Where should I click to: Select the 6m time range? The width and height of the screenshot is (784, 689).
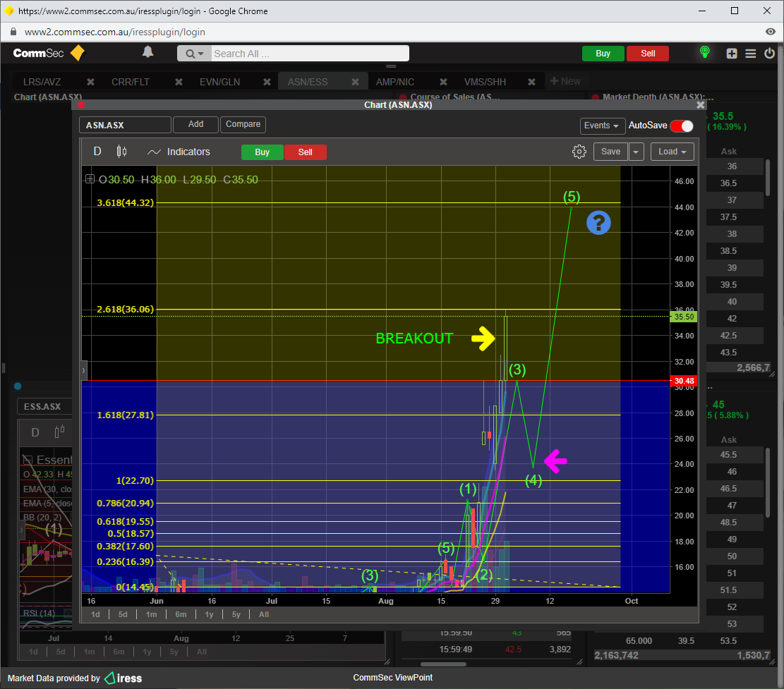[x=181, y=614]
